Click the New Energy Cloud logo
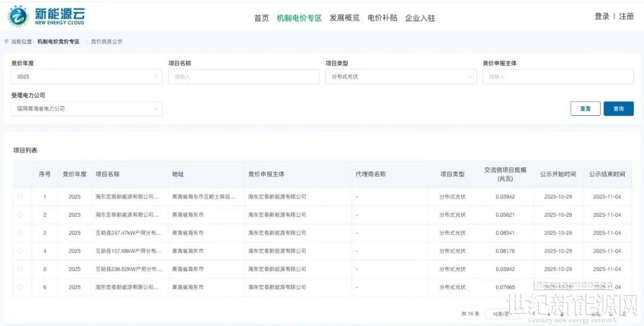The height and width of the screenshot is (326, 644). pos(47,16)
